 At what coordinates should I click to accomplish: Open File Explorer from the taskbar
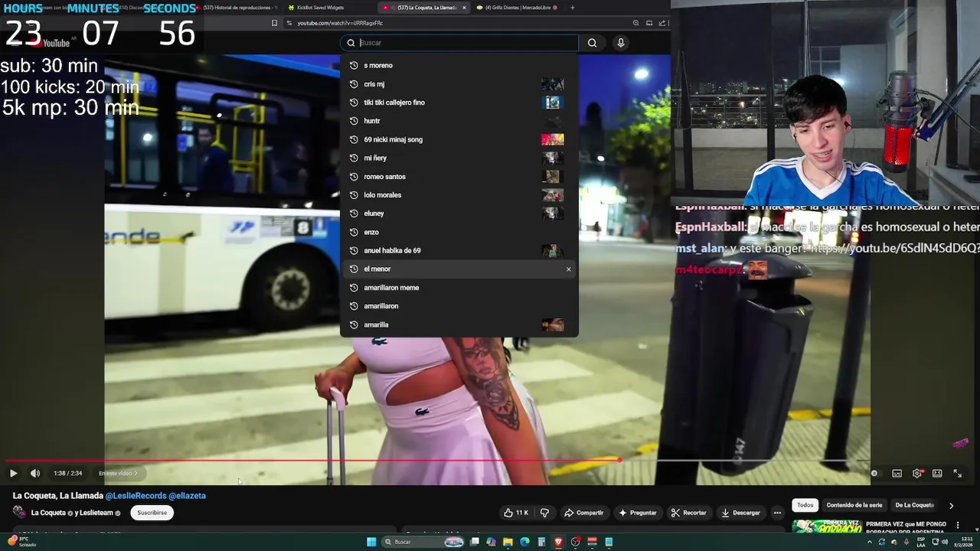click(x=508, y=542)
